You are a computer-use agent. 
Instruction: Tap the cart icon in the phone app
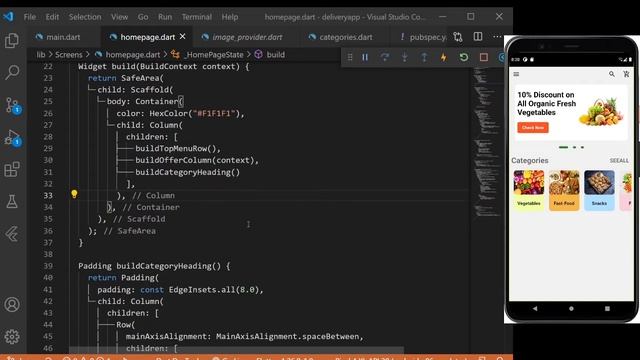[x=626, y=74]
